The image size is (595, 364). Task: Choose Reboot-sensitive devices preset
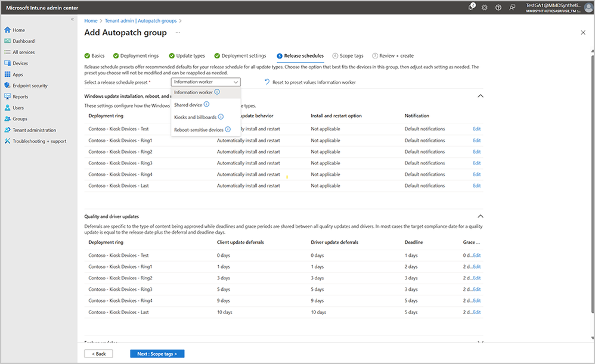(206, 130)
